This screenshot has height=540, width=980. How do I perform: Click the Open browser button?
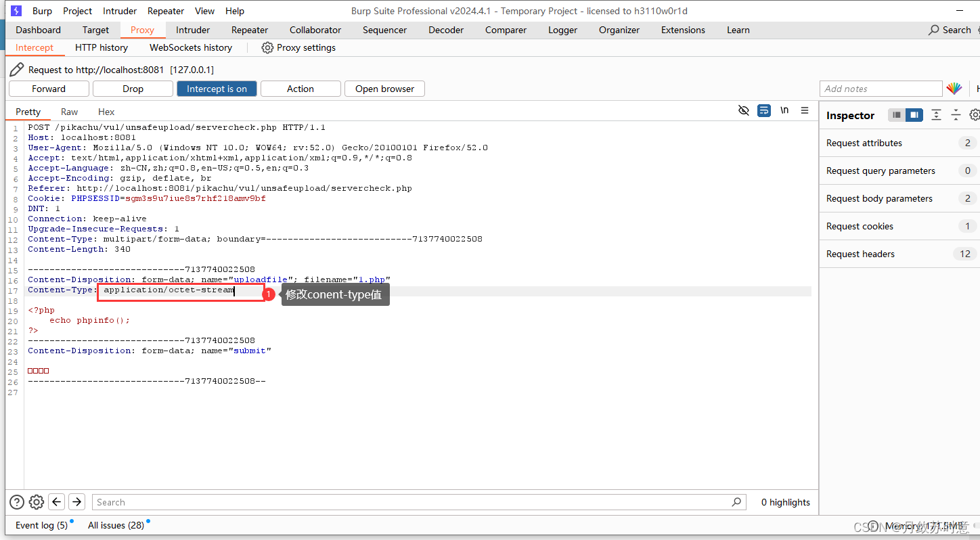[x=384, y=89]
